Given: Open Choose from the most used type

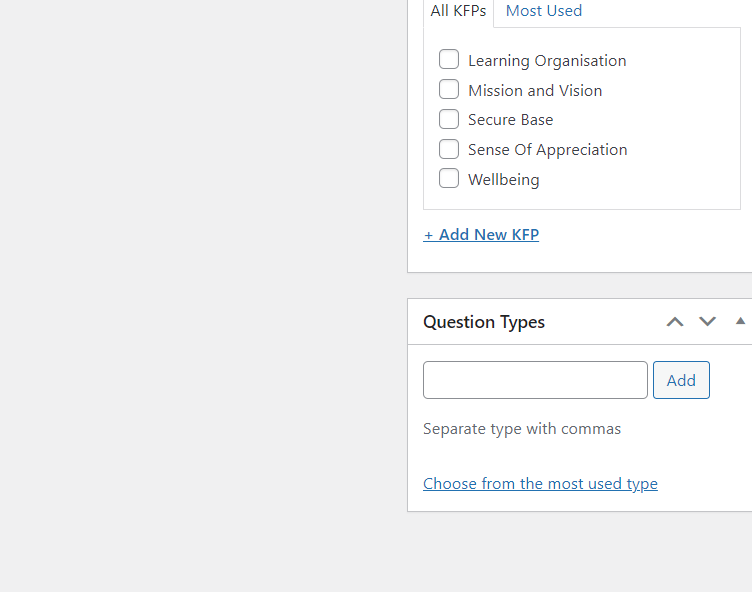Looking at the screenshot, I should point(540,484).
